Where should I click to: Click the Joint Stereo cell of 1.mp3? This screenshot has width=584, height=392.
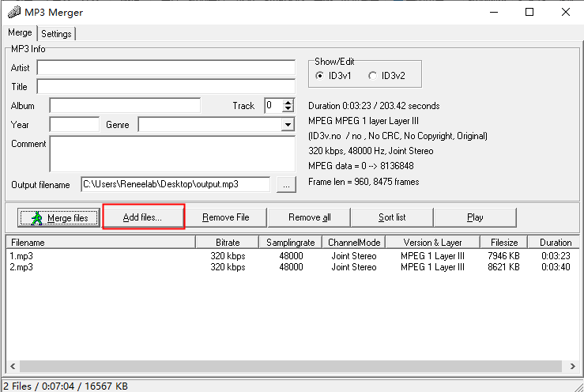(354, 256)
